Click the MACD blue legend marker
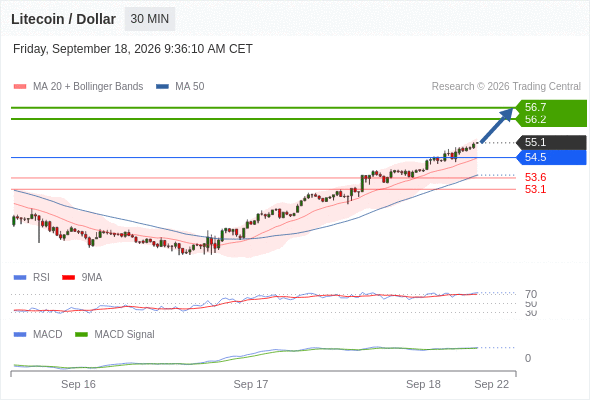 [20, 334]
